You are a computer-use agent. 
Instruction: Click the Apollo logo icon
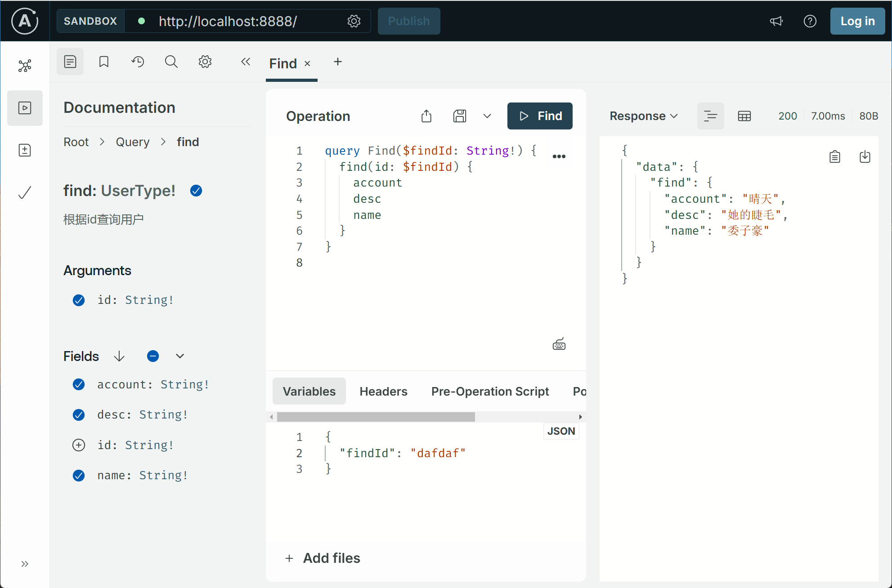25,21
